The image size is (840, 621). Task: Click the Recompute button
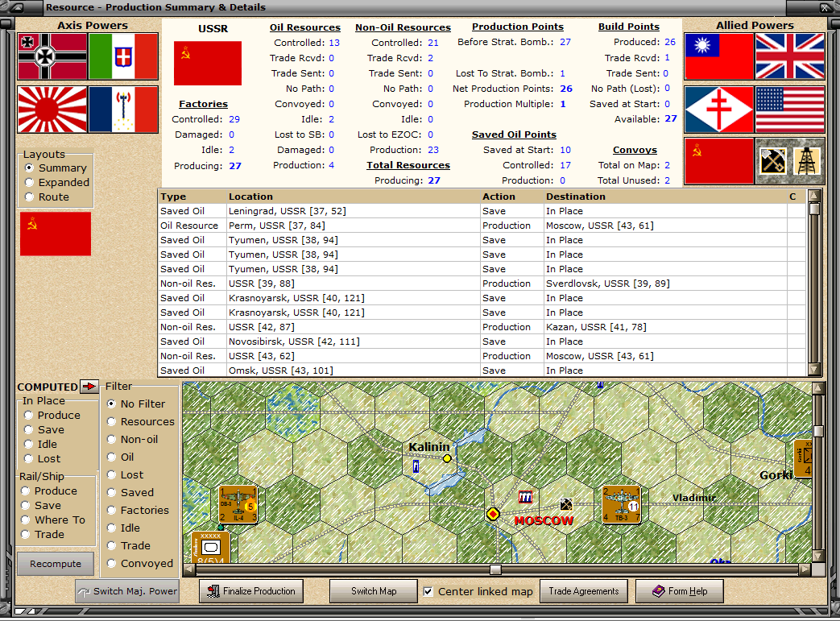[x=56, y=564]
